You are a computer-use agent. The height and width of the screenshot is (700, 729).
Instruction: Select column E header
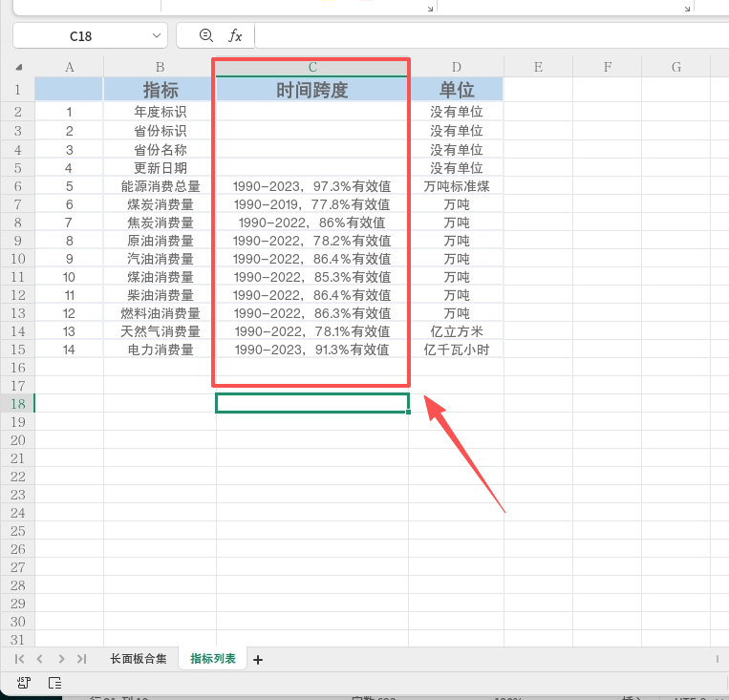(538, 68)
